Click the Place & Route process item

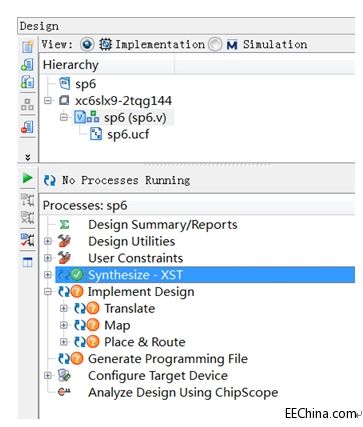(x=145, y=342)
